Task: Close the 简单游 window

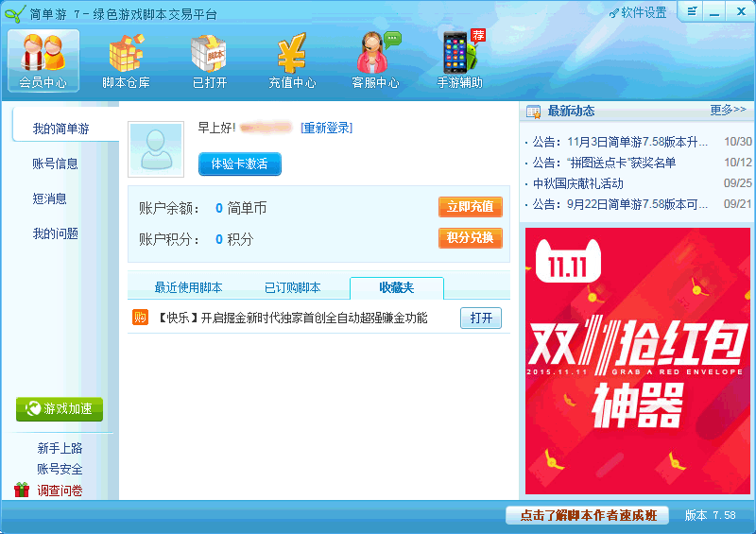Action: coord(741,11)
